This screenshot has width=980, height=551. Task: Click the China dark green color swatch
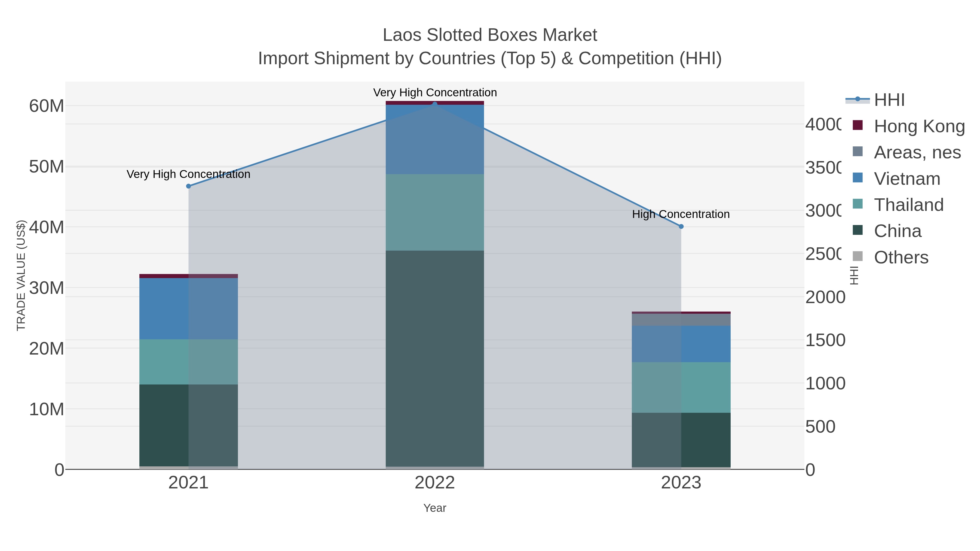click(x=858, y=230)
